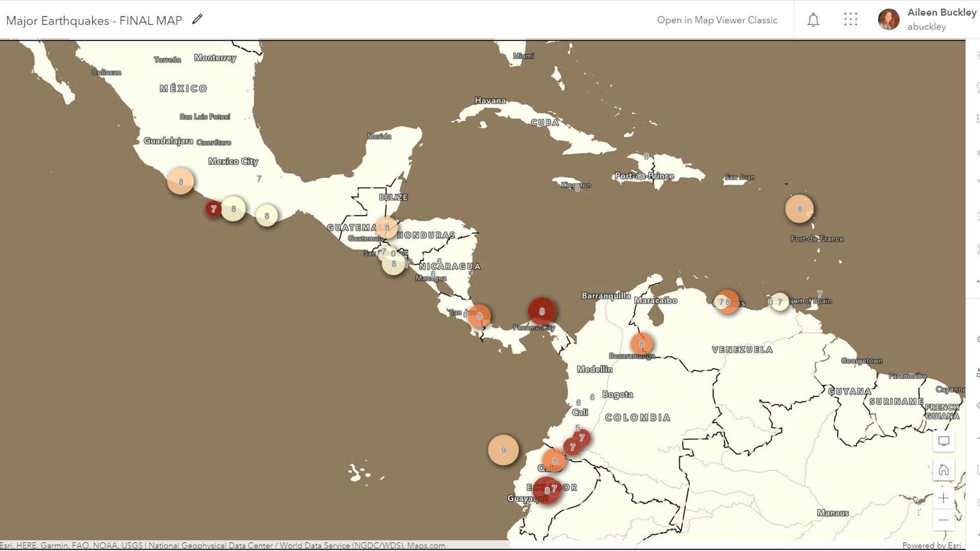Viewport: 980px width, 551px height.
Task: Return map to default extent with home button
Action: [x=943, y=470]
